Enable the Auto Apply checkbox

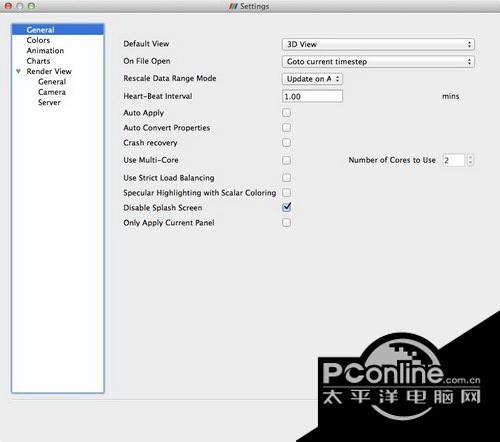pyautogui.click(x=286, y=113)
